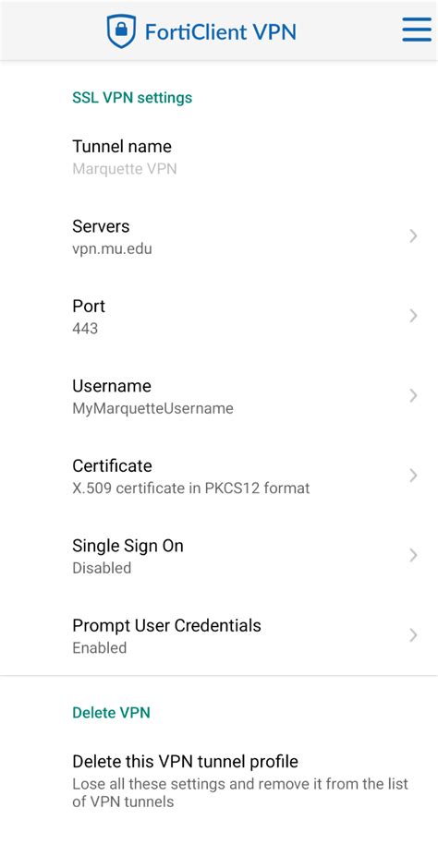Expand Servers setting via its chevron
This screenshot has width=438, height=868.
point(413,236)
